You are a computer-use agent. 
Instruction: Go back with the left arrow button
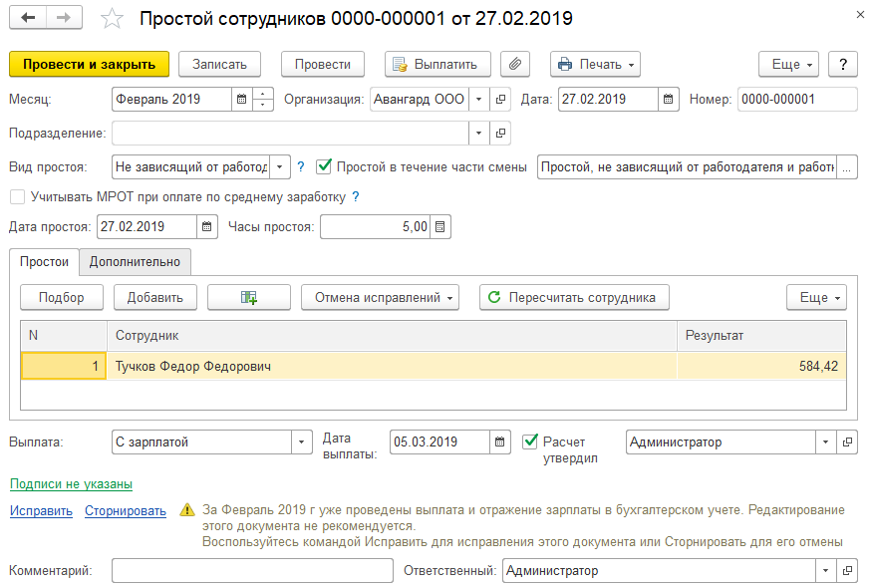[x=28, y=18]
